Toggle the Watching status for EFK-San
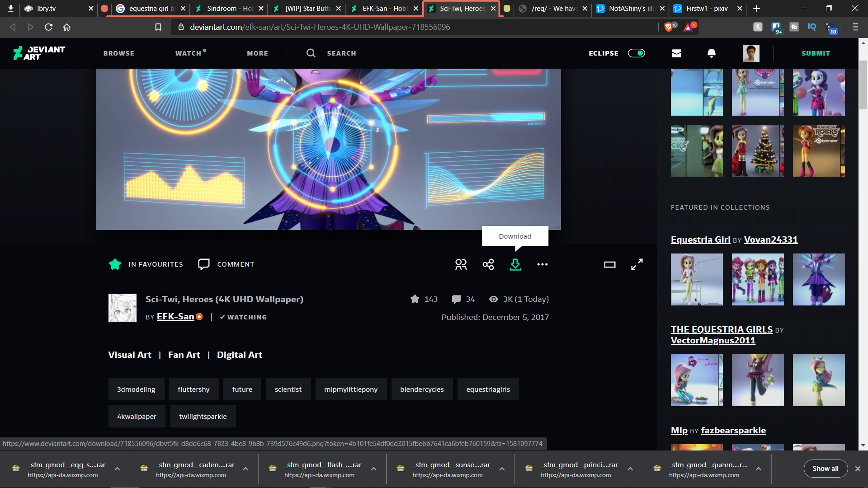The width and height of the screenshot is (868, 488). pyautogui.click(x=243, y=317)
